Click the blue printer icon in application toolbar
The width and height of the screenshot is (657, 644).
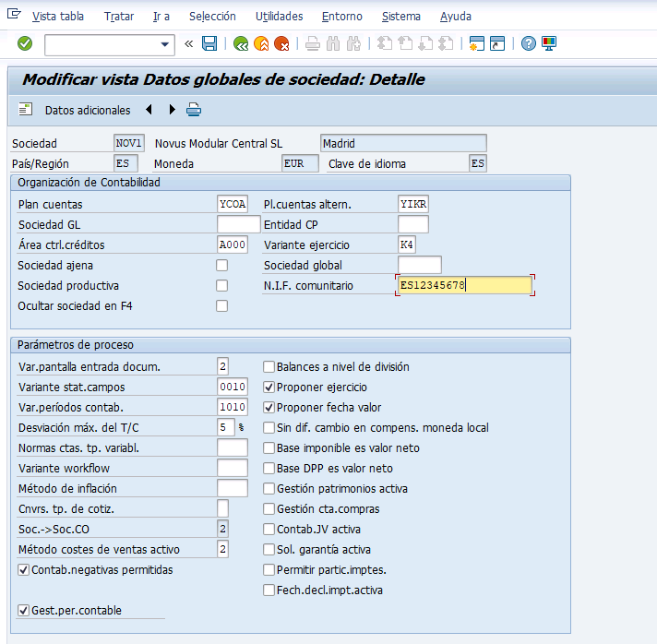tap(194, 110)
